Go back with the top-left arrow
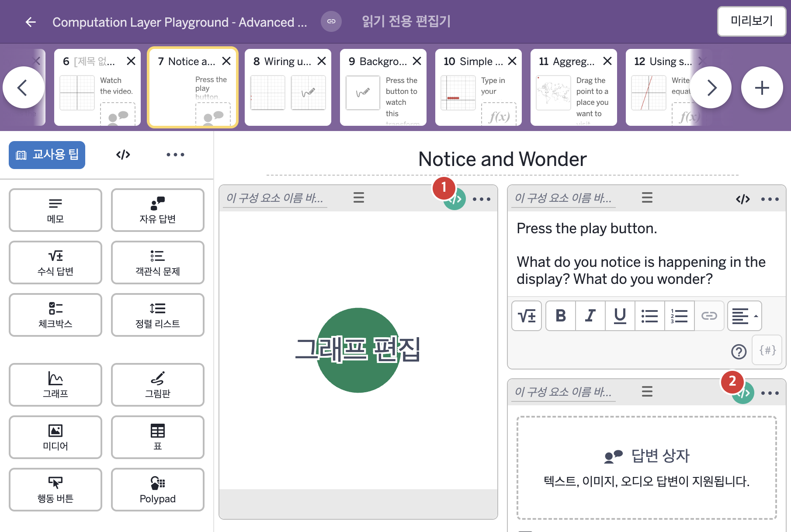Image resolution: width=791 pixels, height=532 pixels. [30, 22]
